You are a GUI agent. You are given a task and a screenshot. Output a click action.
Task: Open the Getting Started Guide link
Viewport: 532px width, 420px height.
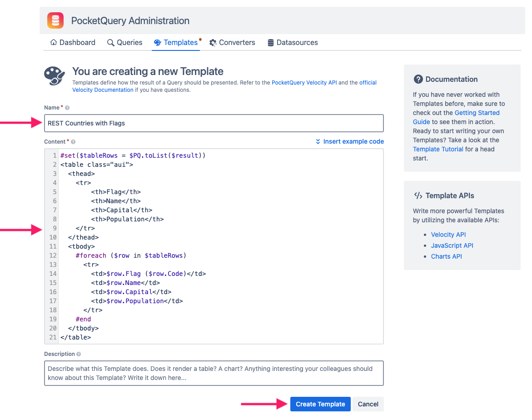click(456, 117)
